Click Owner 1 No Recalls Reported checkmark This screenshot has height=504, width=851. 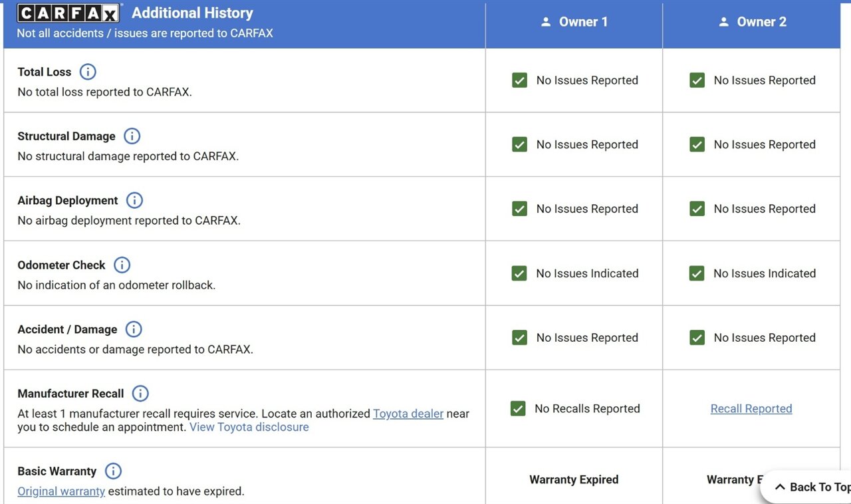coord(518,408)
